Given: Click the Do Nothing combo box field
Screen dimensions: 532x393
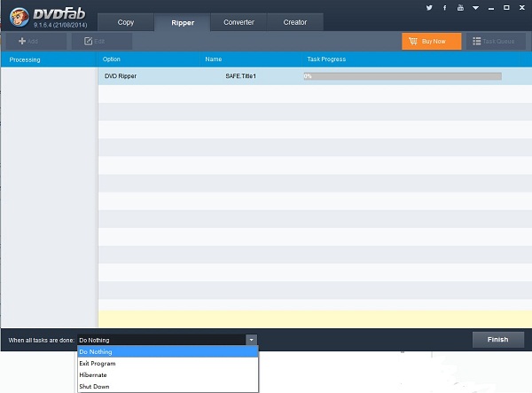Looking at the screenshot, I should [162, 340].
